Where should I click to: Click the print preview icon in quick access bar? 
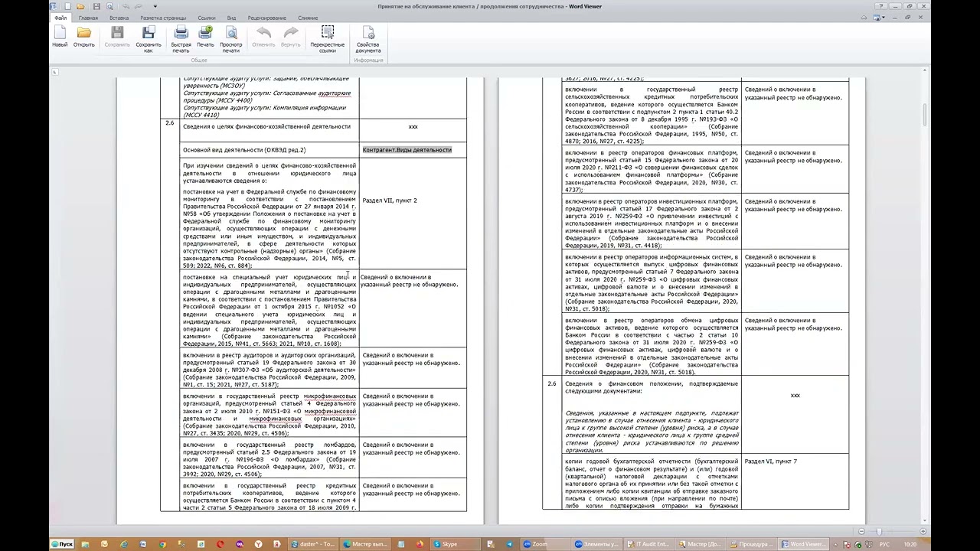[110, 6]
